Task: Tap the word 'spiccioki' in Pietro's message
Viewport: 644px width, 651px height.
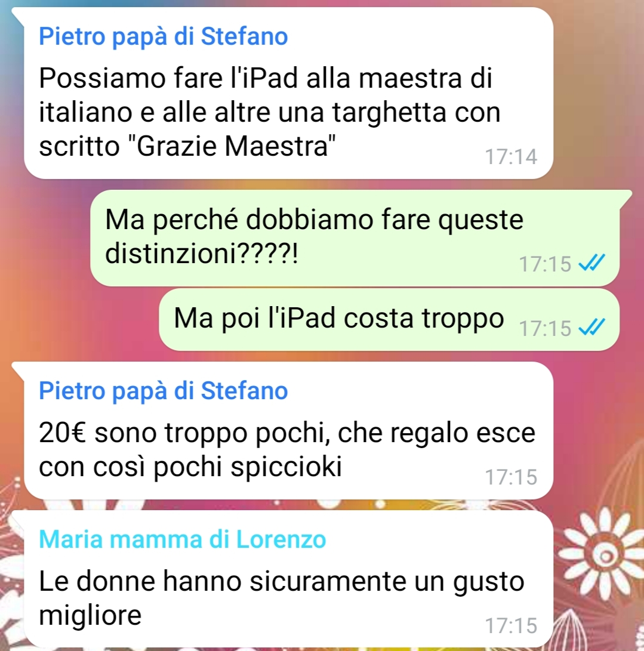Action: 286,467
